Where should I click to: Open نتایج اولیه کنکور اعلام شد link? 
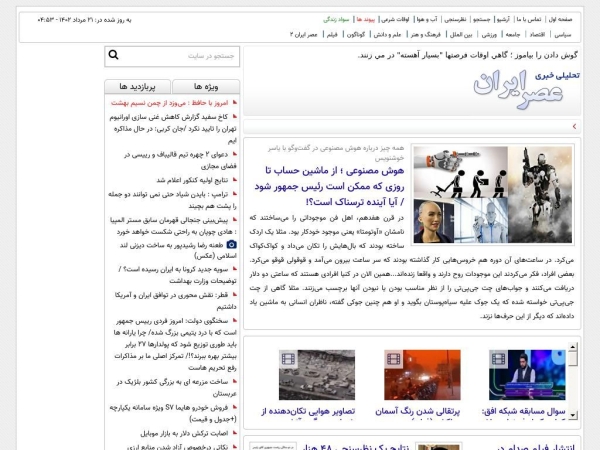192,180
